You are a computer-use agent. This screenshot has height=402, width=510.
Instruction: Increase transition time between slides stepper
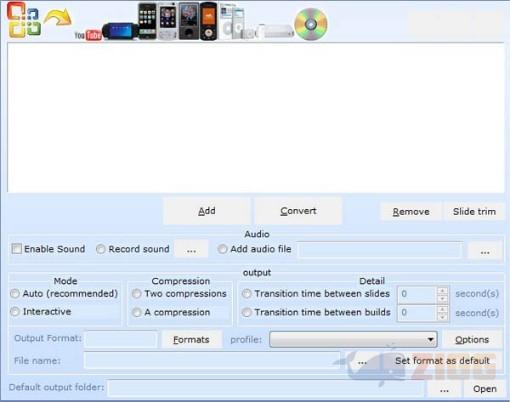coord(442,291)
